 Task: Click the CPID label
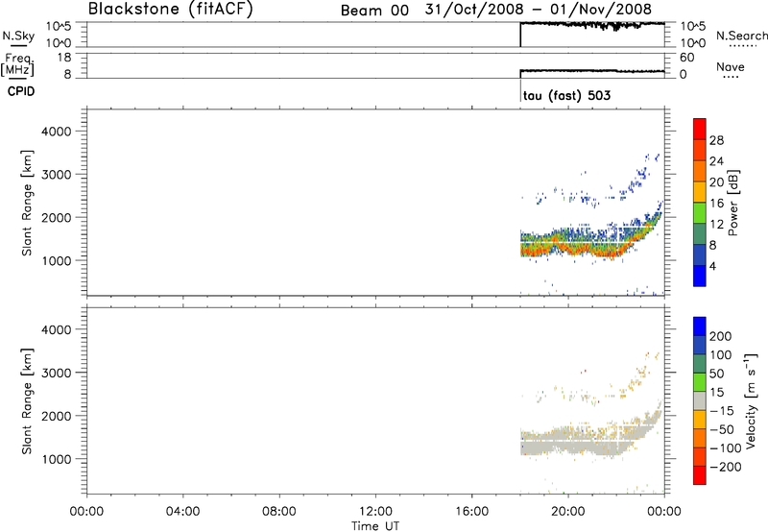pyautogui.click(x=21, y=91)
